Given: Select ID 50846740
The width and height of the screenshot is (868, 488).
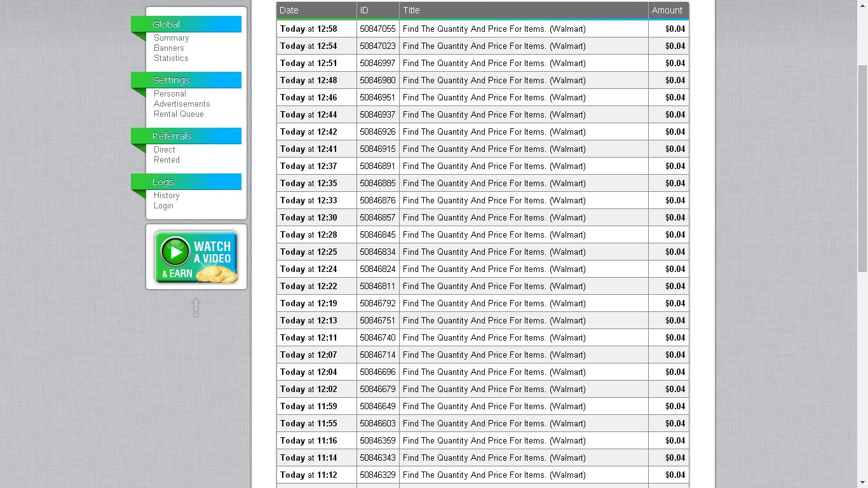Looking at the screenshot, I should [x=377, y=337].
